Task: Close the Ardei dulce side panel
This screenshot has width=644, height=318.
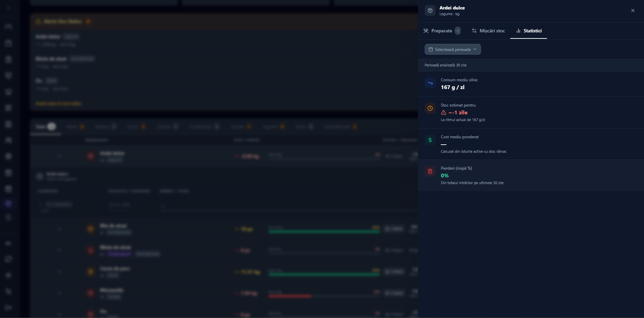Action: [633, 10]
